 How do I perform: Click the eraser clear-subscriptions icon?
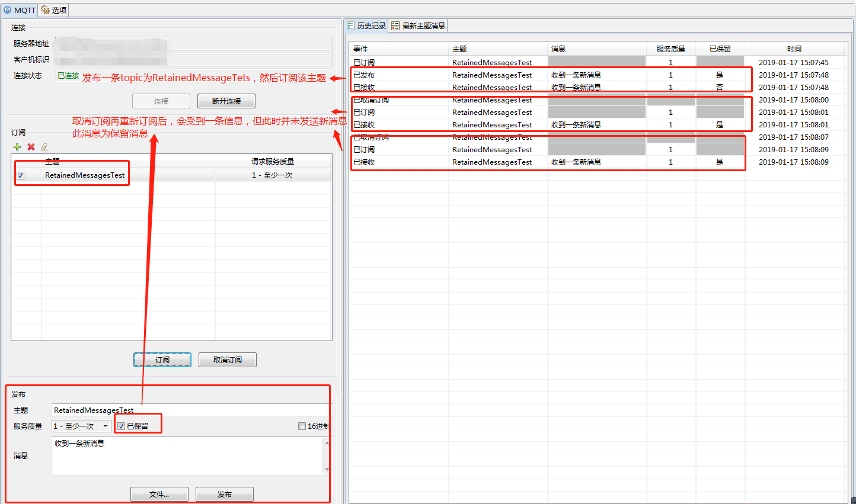(44, 147)
